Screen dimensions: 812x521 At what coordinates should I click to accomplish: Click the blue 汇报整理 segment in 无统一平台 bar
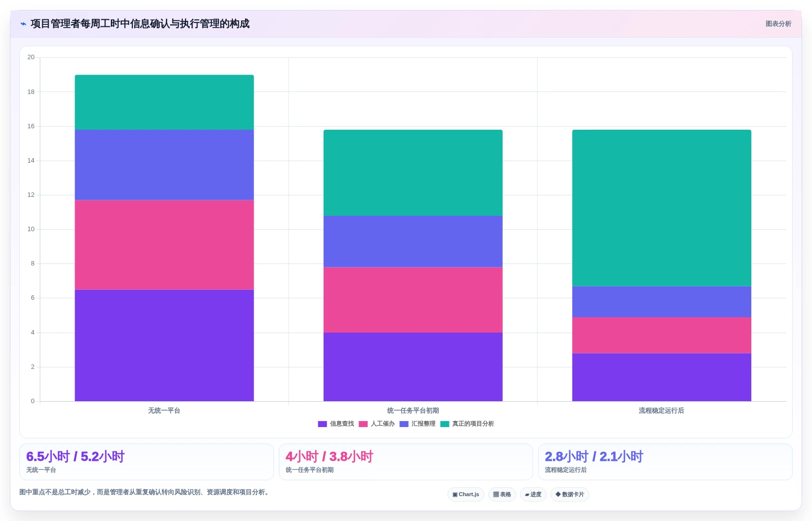(x=164, y=165)
